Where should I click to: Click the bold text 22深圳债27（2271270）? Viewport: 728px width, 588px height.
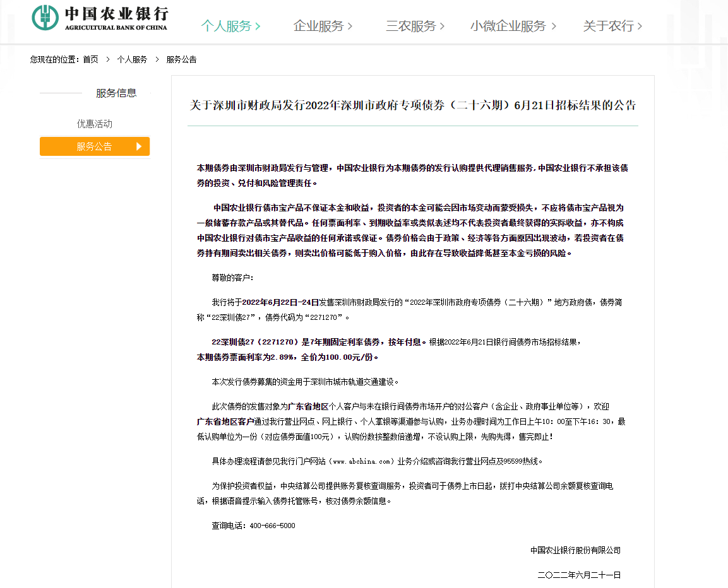[256, 342]
